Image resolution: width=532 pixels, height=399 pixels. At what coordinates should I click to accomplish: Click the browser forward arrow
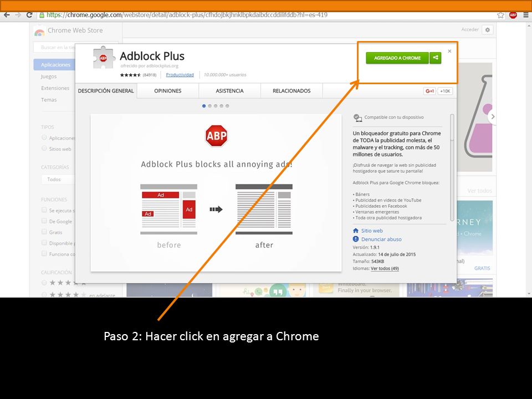(x=18, y=15)
